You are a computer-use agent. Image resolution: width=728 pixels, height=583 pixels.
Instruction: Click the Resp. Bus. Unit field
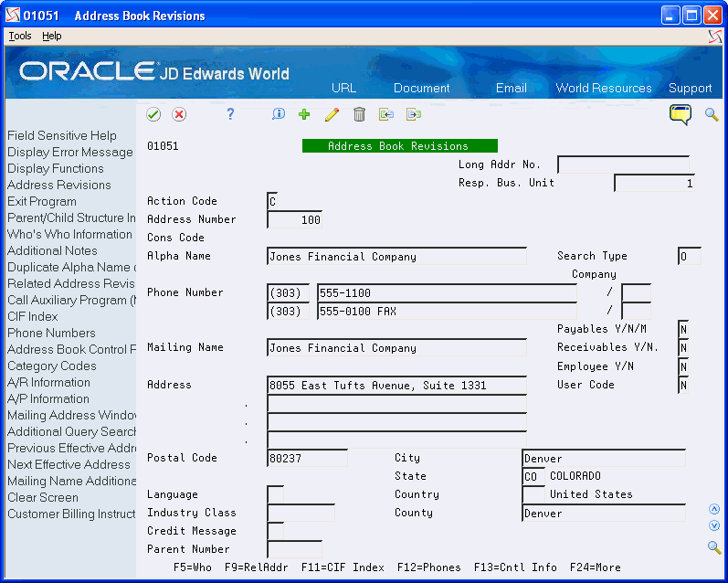(x=654, y=183)
